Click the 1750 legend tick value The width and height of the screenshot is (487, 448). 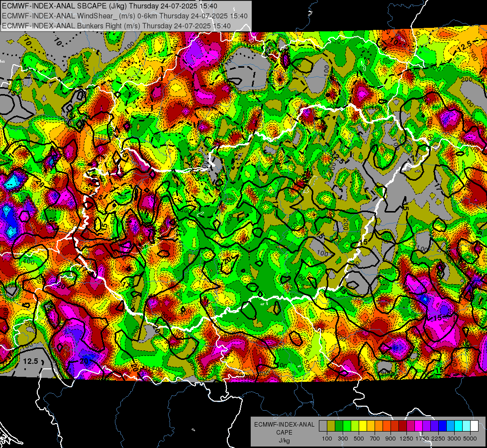tap(422, 439)
